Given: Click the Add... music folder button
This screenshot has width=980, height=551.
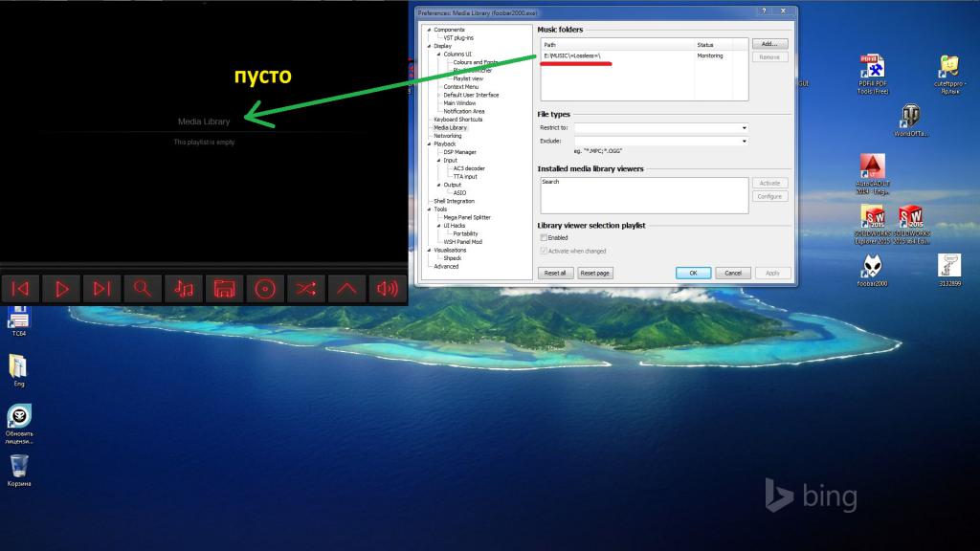Looking at the screenshot, I should tap(768, 44).
